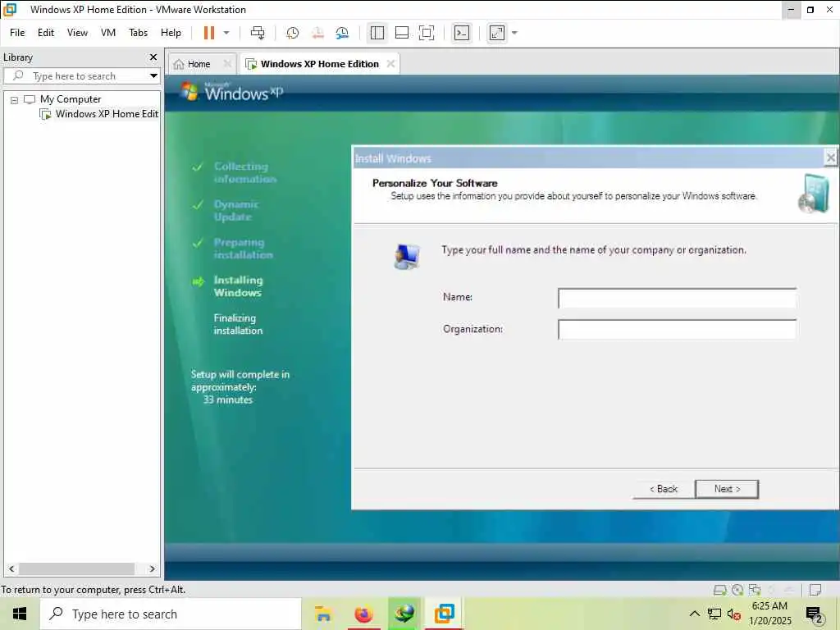Click the network adapter status icon

[755, 591]
